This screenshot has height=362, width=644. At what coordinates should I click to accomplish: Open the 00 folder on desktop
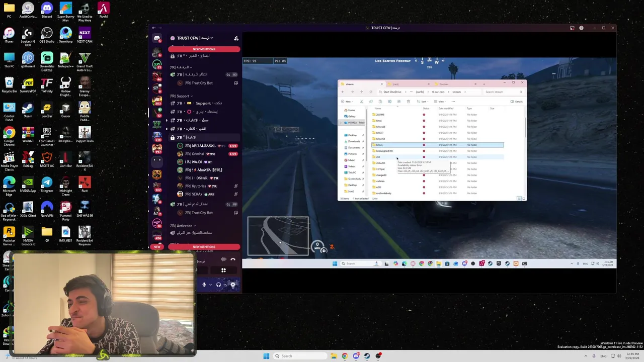coord(47,234)
